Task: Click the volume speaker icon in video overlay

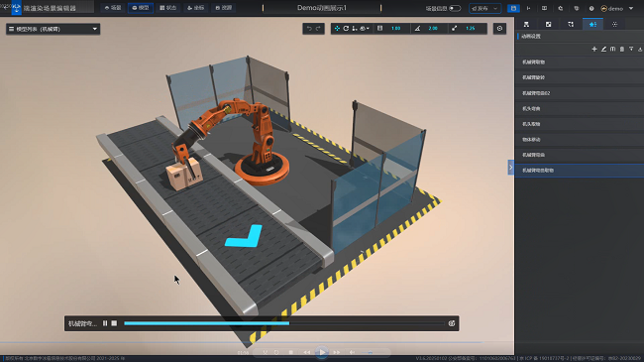Action: (352, 352)
